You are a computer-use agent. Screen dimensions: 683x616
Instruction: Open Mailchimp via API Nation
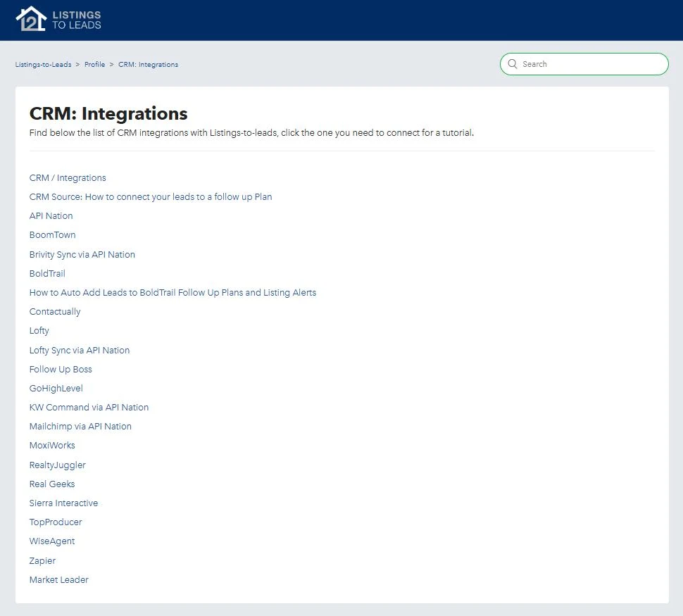tap(80, 427)
